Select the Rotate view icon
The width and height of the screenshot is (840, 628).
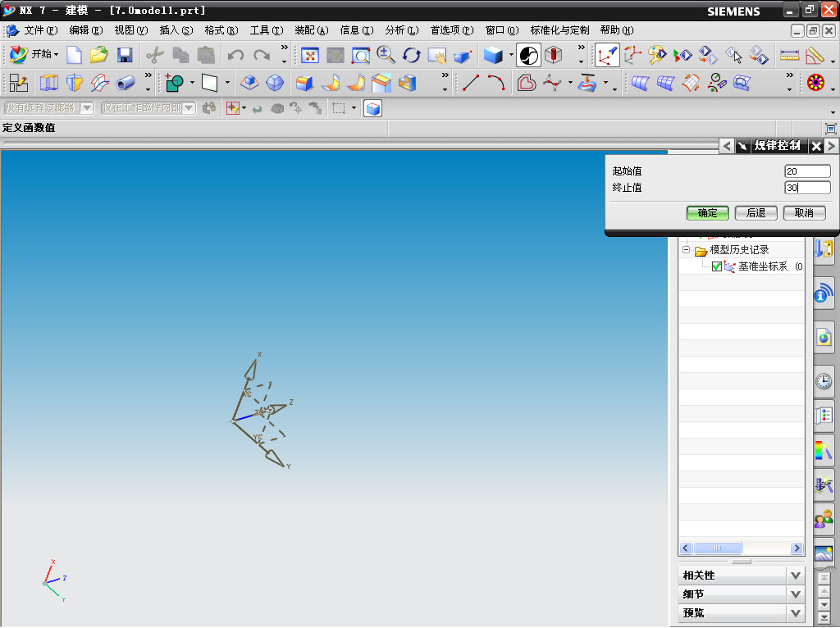tap(412, 55)
